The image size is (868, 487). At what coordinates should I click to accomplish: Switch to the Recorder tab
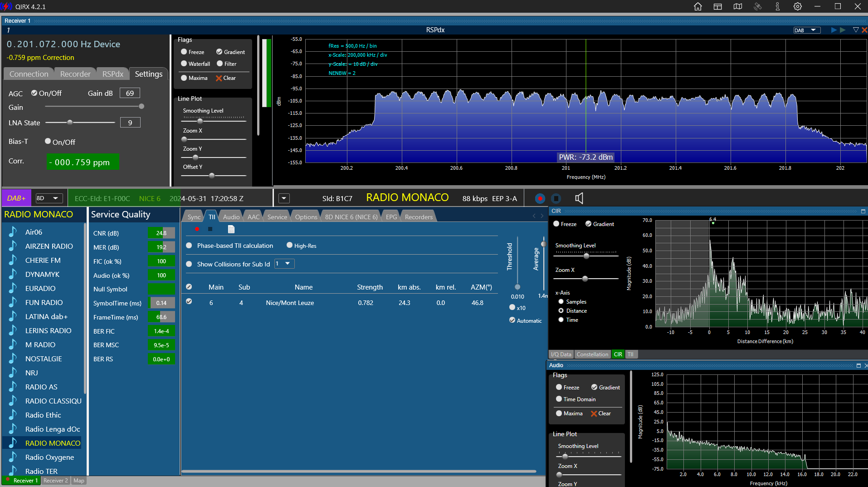tap(75, 74)
